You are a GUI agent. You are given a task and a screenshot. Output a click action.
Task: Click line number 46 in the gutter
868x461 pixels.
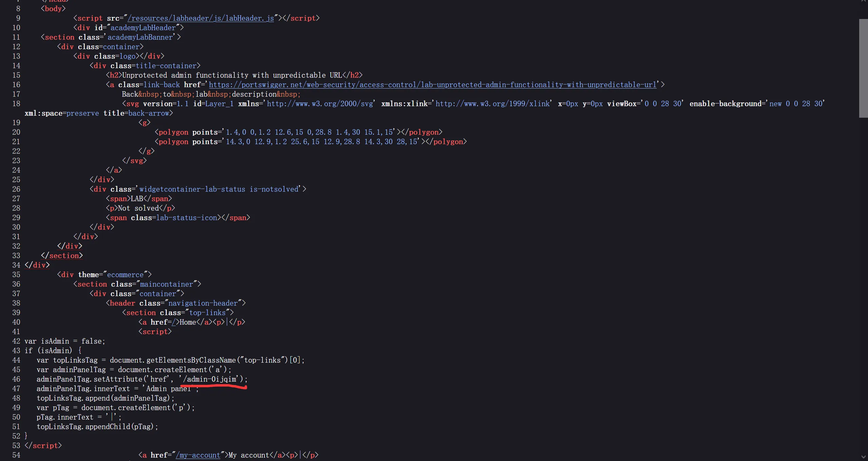16,379
